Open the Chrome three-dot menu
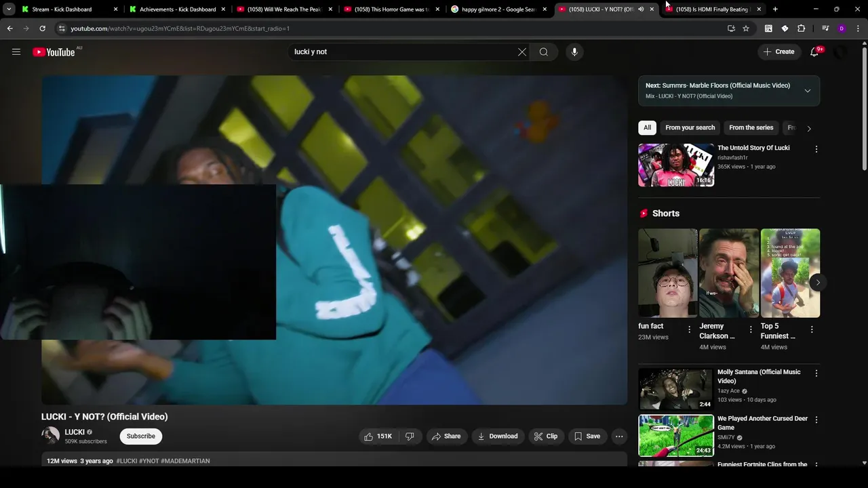The width and height of the screenshot is (868, 488). tap(859, 28)
